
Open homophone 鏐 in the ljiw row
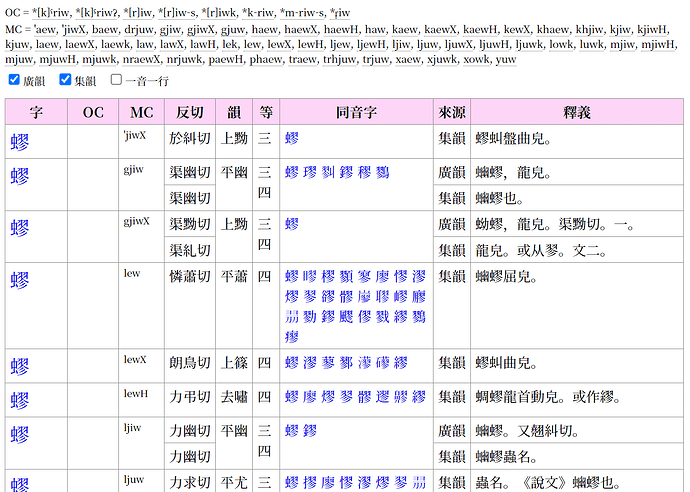pos(310,431)
